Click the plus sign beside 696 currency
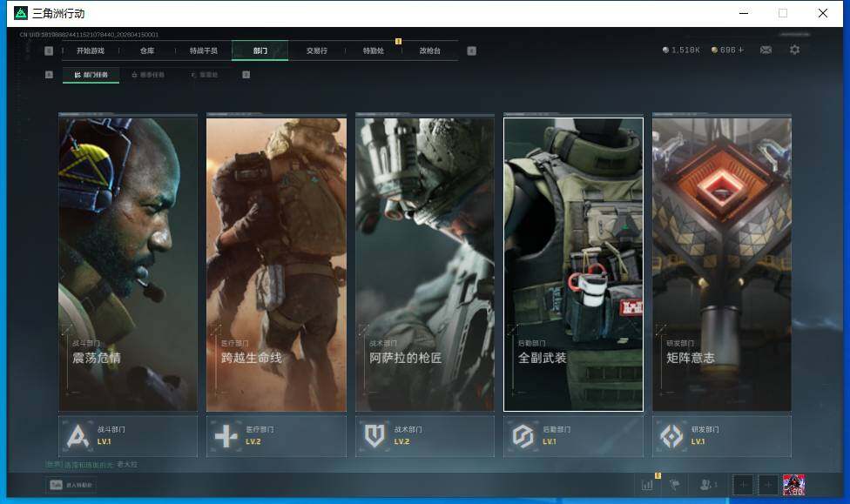Image resolution: width=850 pixels, height=504 pixels. pyautogui.click(x=741, y=50)
